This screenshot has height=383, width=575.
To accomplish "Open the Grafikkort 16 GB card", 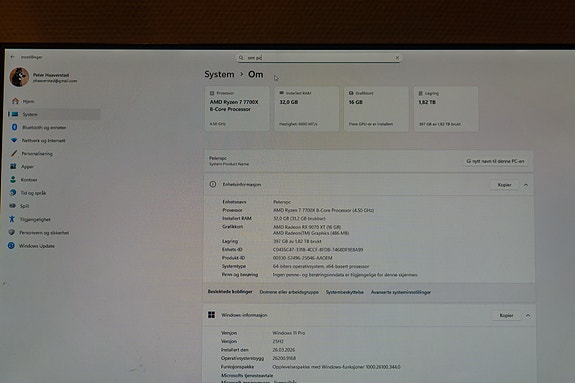I will click(x=376, y=109).
